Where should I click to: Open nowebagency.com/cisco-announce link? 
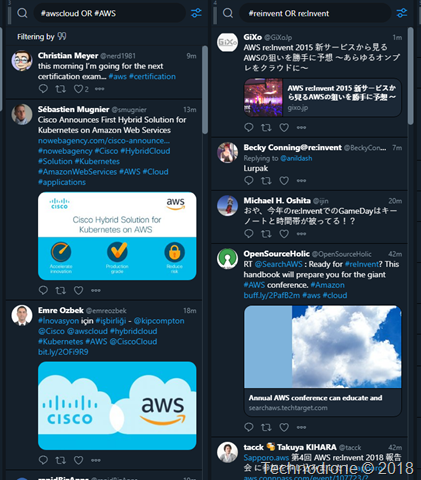104,141
